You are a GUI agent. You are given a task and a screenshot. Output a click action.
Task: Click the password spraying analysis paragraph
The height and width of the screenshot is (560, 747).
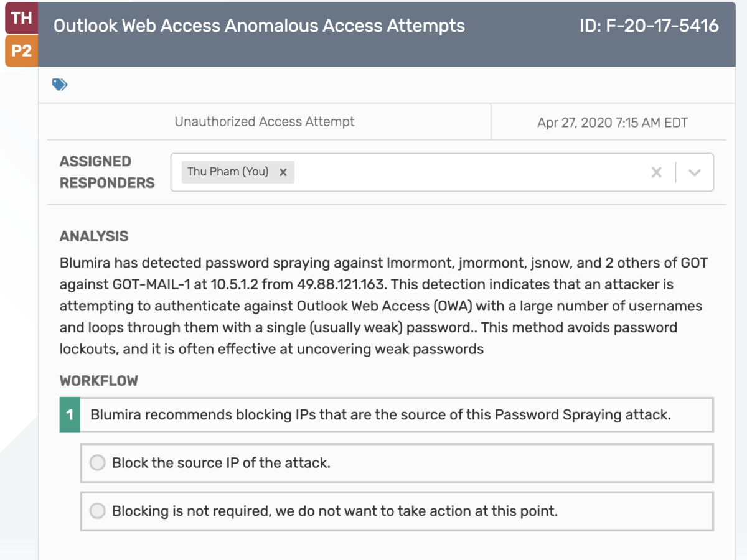(384, 306)
